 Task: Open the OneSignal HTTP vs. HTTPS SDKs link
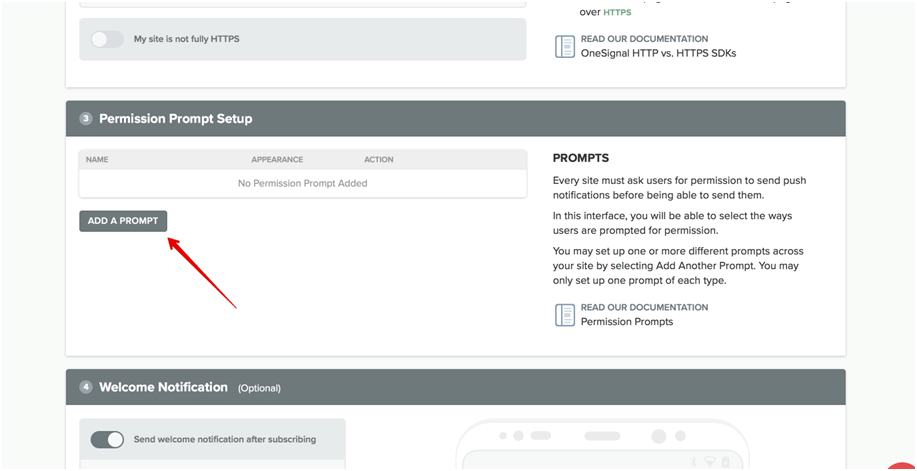pos(658,53)
